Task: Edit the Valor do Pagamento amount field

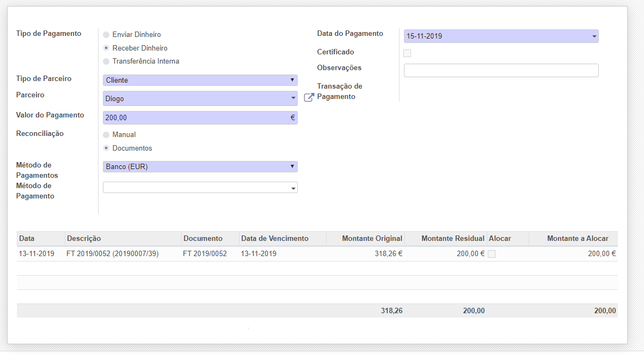Action: coord(196,117)
